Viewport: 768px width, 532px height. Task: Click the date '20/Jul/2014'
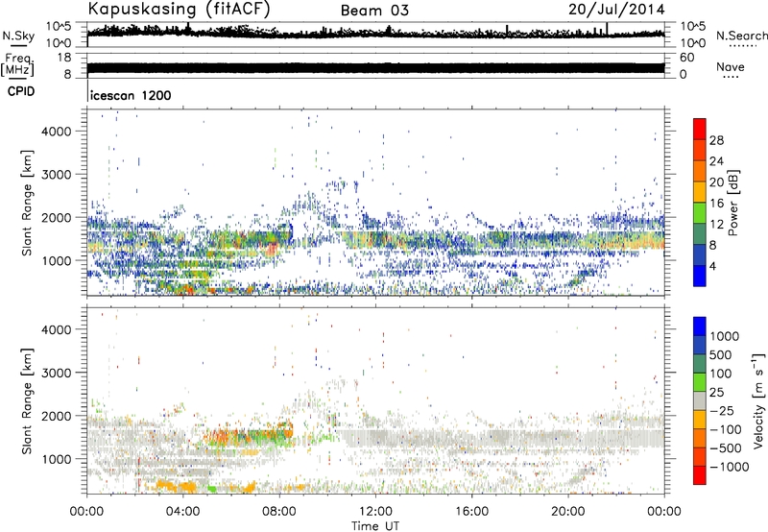616,10
